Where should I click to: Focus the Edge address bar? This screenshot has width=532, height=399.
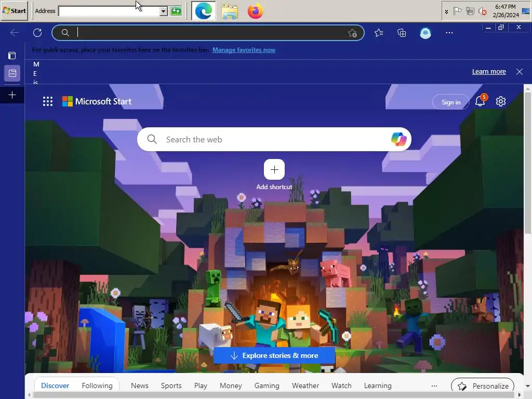coord(208,33)
